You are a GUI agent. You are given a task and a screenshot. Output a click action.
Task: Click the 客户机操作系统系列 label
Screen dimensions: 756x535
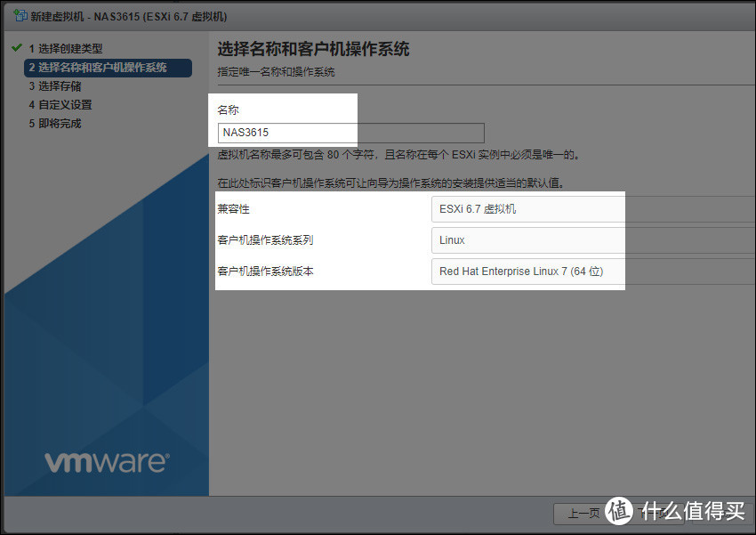[x=265, y=240]
